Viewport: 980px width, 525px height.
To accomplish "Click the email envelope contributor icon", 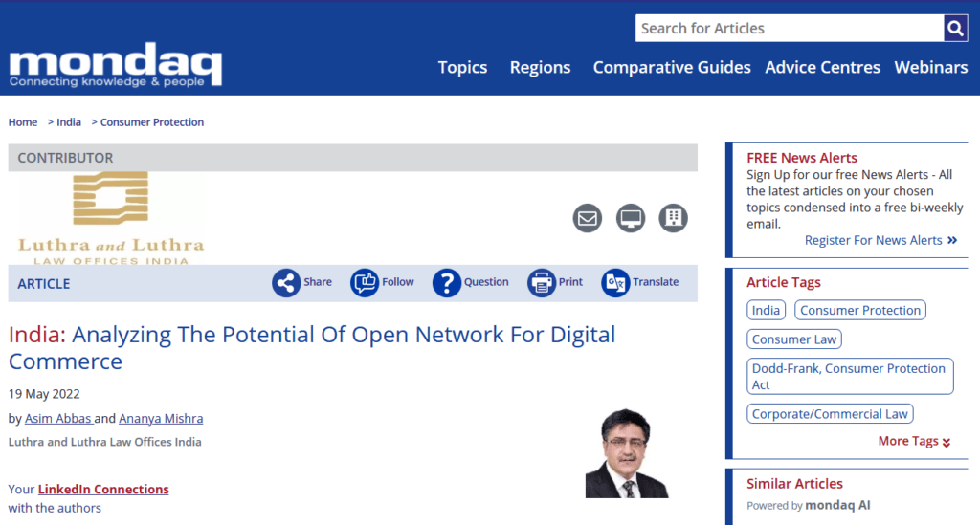I will click(x=588, y=218).
